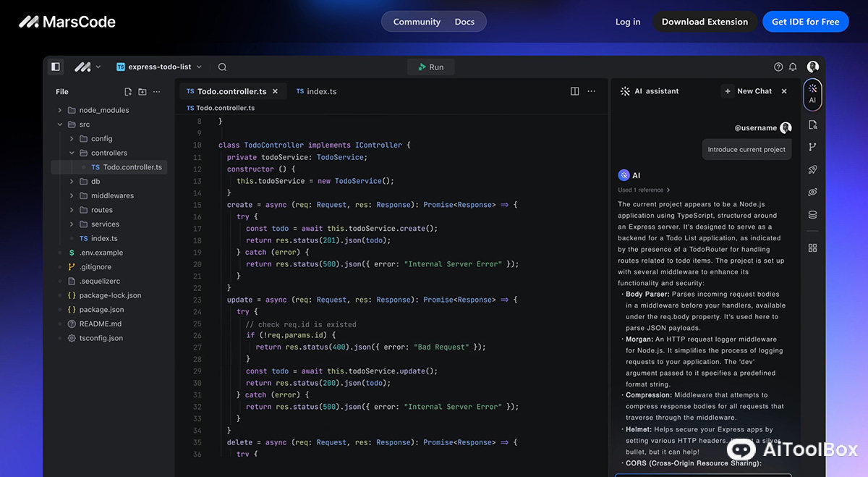This screenshot has width=868, height=477.
Task: Click the Run button
Action: (x=431, y=67)
